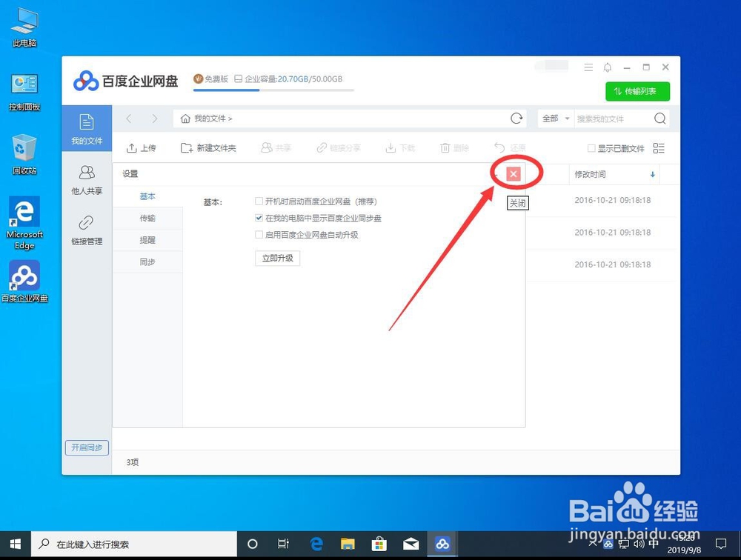Click the 立即升级 button
The width and height of the screenshot is (741, 560).
point(277,258)
